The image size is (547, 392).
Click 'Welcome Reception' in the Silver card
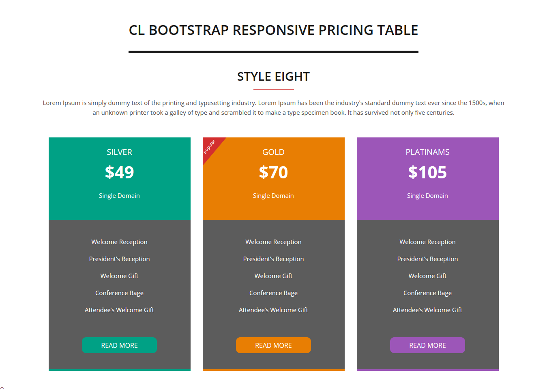point(119,242)
